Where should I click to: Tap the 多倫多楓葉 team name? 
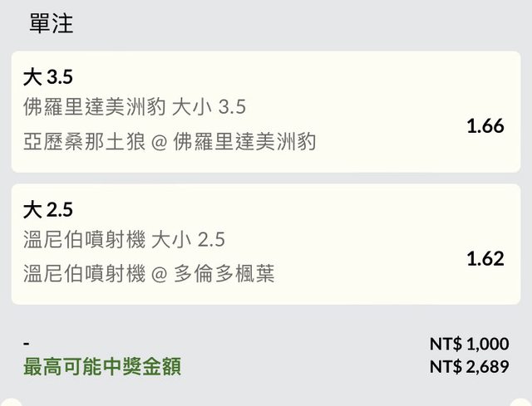click(x=224, y=274)
